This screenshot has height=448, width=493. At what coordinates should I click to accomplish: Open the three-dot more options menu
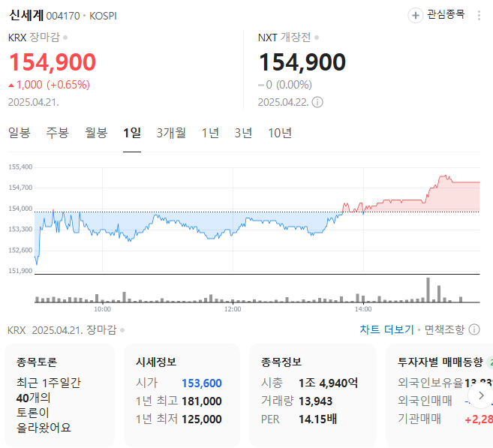(x=479, y=15)
